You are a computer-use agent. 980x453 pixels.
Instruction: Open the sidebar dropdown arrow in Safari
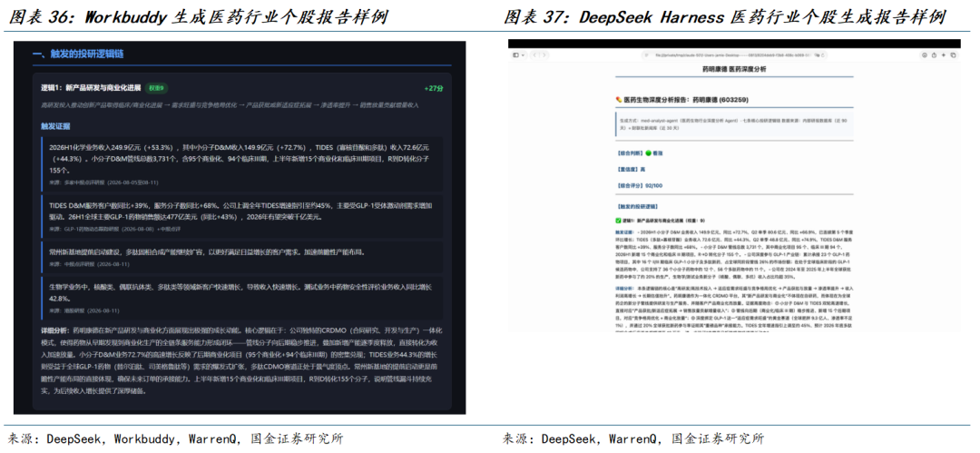pos(524,55)
